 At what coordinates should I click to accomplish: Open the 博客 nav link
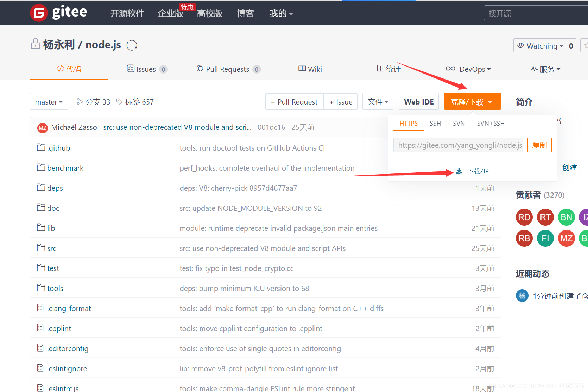click(x=246, y=13)
